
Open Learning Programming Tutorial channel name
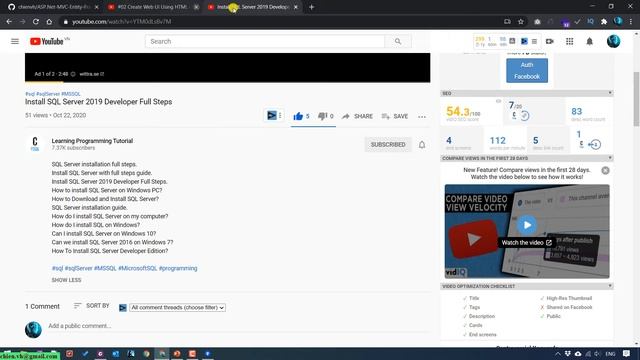coord(92,141)
